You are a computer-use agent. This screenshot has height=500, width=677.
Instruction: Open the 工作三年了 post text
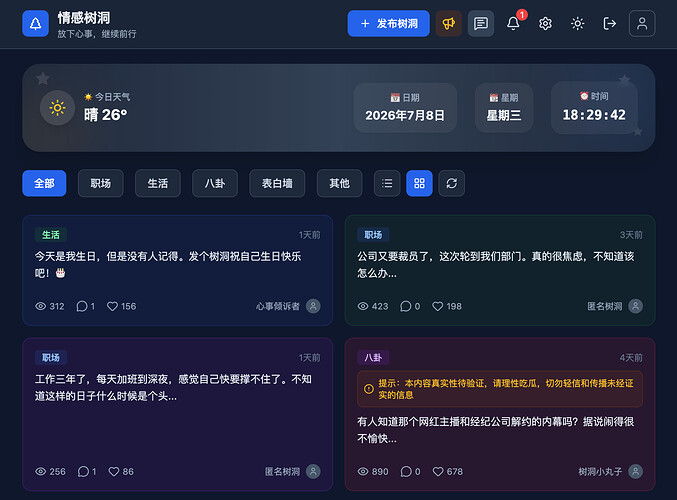(173, 387)
